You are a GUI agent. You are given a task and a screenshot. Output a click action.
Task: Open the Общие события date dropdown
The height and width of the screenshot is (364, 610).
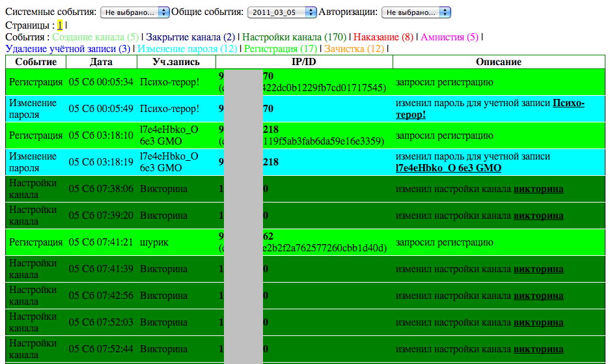point(281,12)
